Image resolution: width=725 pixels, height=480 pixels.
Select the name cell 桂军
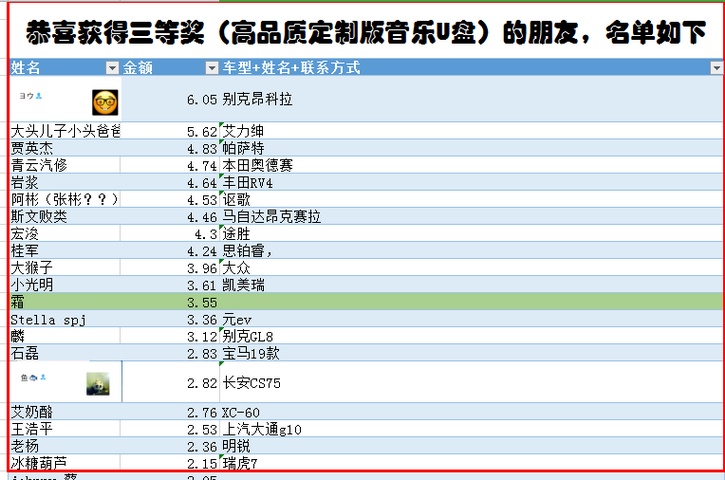(65, 251)
